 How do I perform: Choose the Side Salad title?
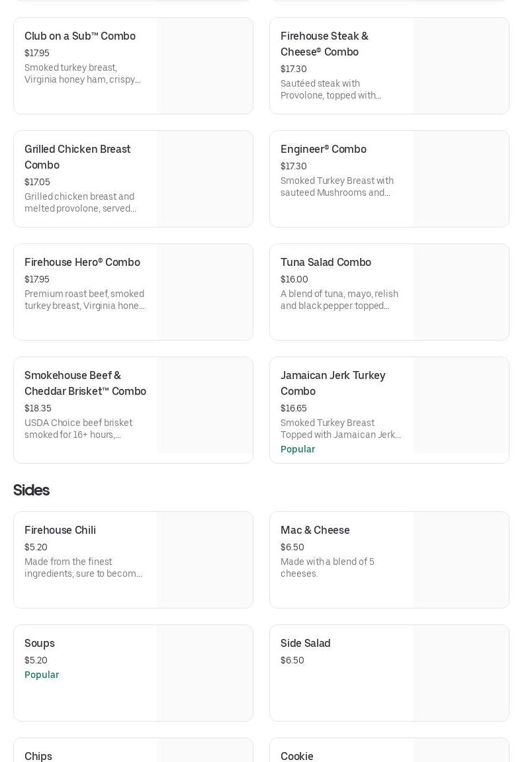305,644
